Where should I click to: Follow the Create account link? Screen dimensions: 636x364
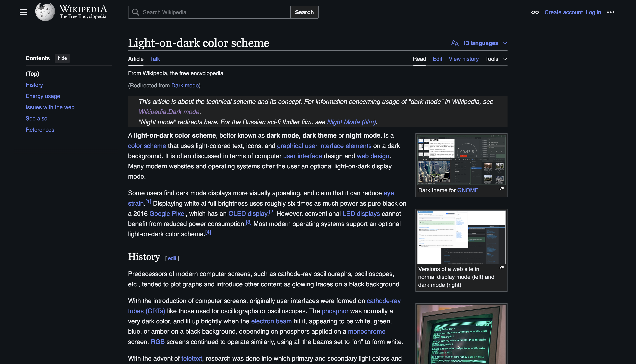(563, 12)
